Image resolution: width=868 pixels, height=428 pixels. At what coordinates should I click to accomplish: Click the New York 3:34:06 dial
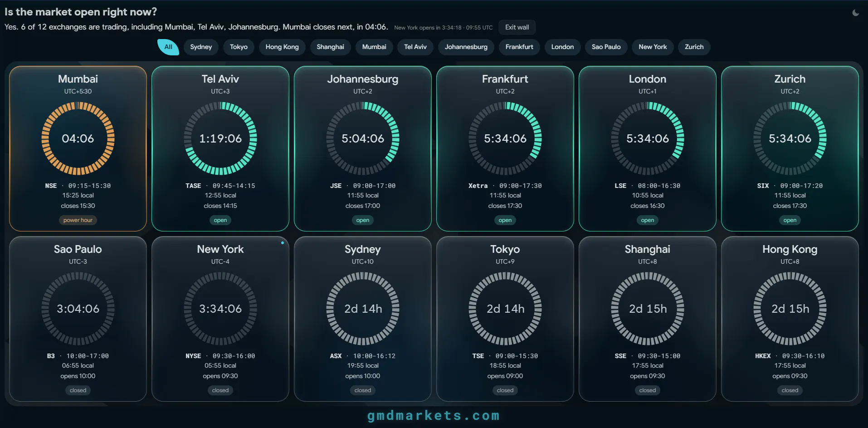[220, 309]
